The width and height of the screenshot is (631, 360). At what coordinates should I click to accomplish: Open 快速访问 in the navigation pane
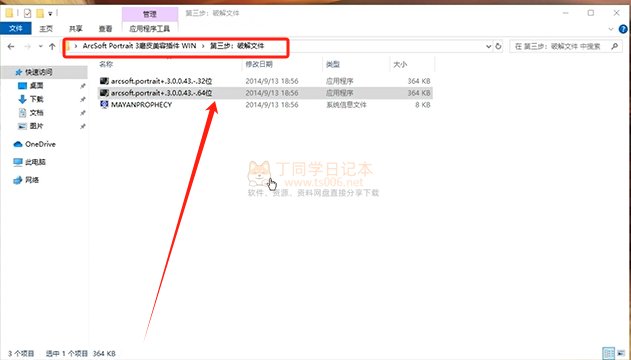click(39, 72)
